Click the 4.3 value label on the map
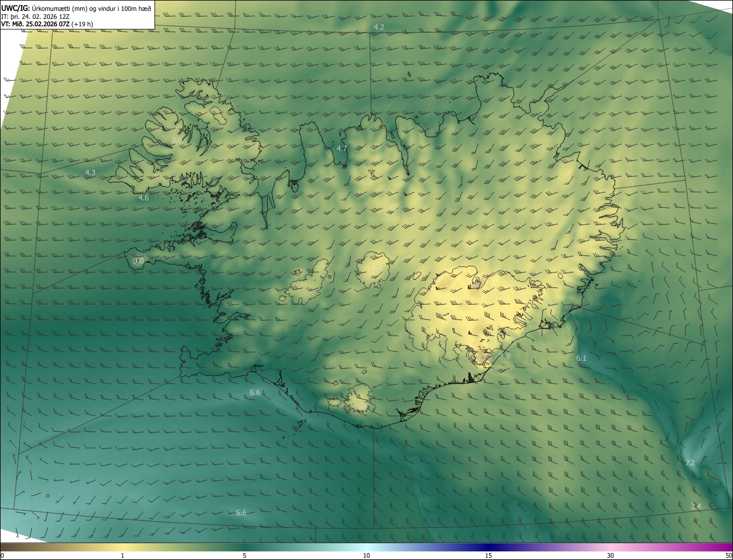This screenshot has height=560, width=733. click(90, 172)
